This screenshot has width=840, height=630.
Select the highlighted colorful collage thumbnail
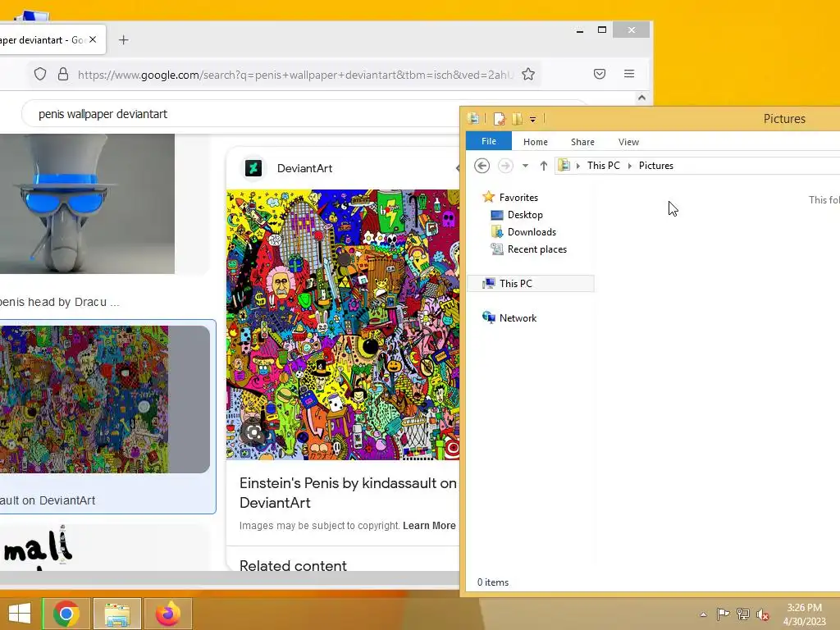point(104,399)
